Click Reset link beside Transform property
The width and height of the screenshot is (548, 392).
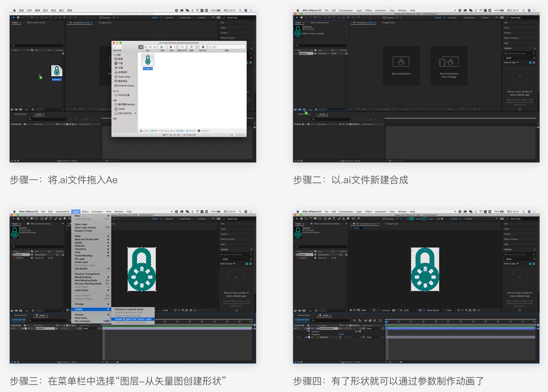click(x=341, y=334)
